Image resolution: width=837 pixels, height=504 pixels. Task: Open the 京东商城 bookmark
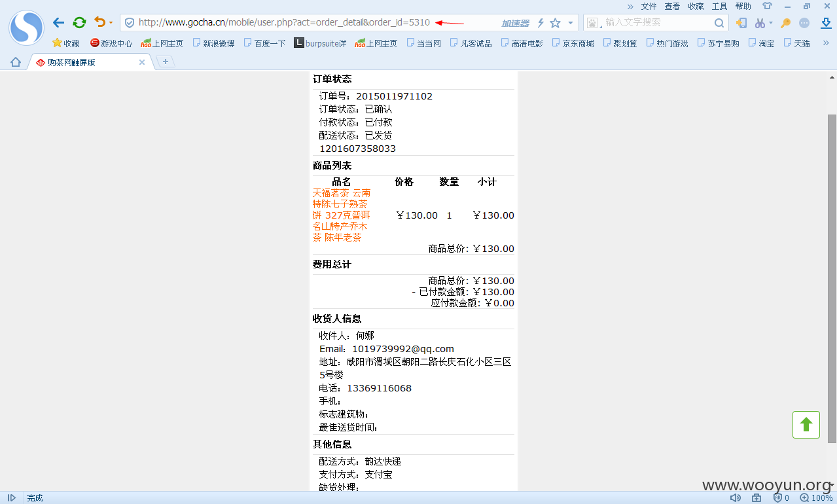point(573,43)
